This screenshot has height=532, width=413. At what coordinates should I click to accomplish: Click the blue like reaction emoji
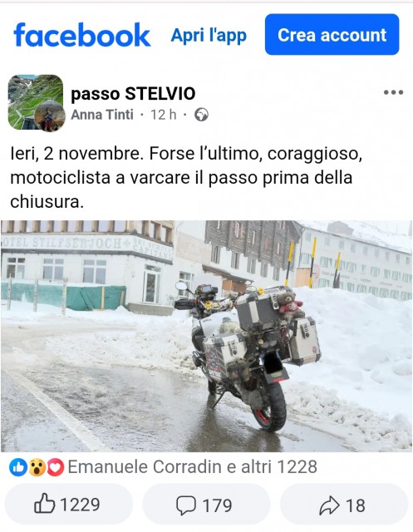click(18, 467)
